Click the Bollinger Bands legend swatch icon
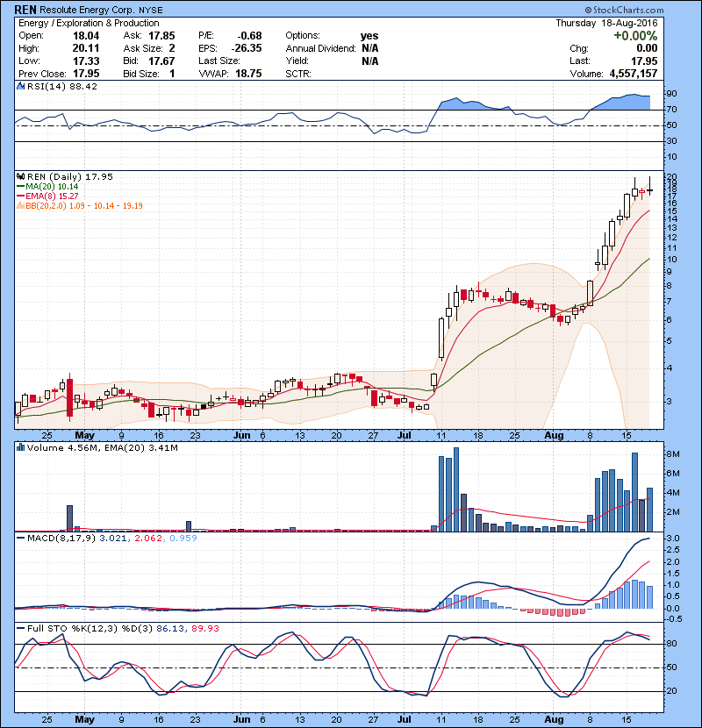The height and width of the screenshot is (728, 702). pos(20,205)
